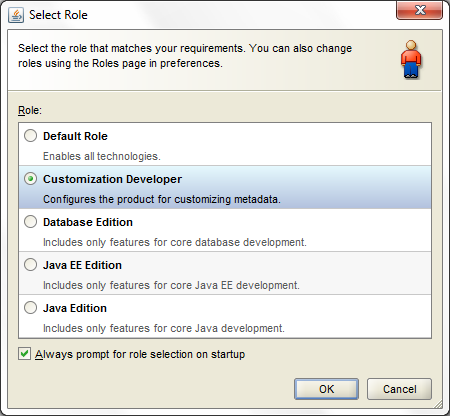This screenshot has width=450, height=416.
Task: Untick Always prompt for role selection checkbox
Action: coord(24,354)
